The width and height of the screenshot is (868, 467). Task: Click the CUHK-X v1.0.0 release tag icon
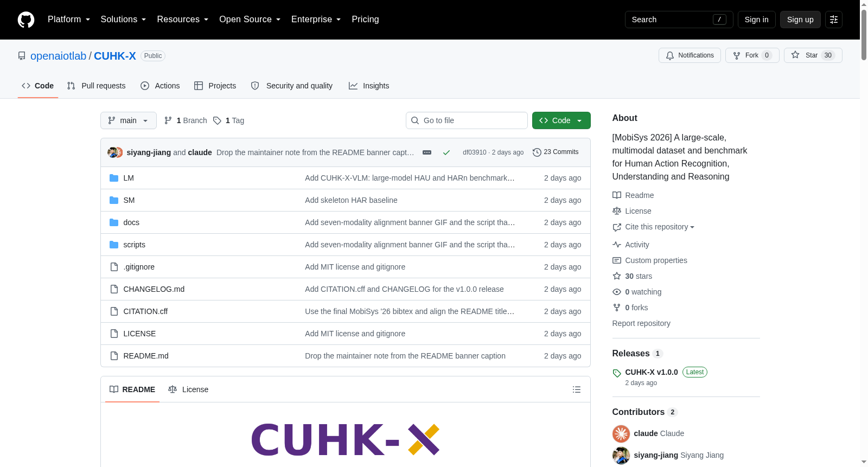pos(617,373)
